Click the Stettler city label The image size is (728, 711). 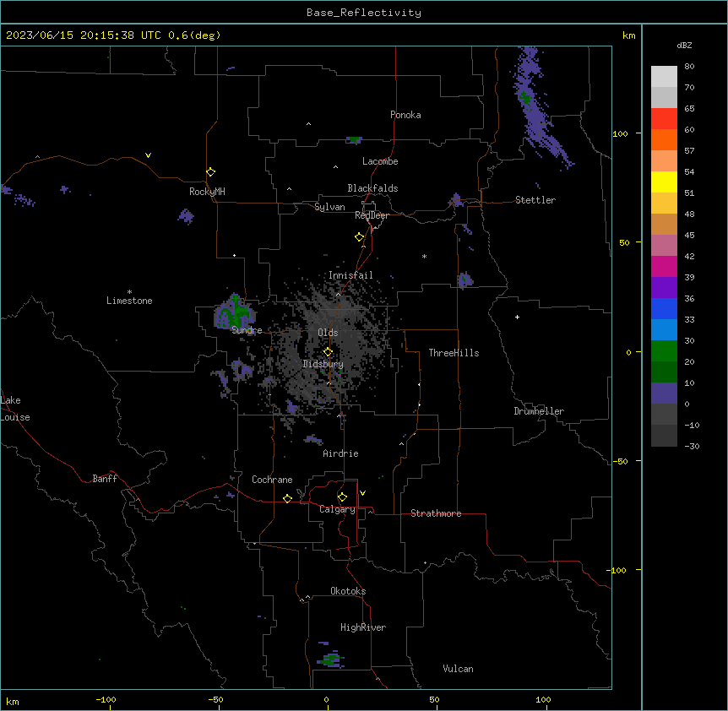535,200
